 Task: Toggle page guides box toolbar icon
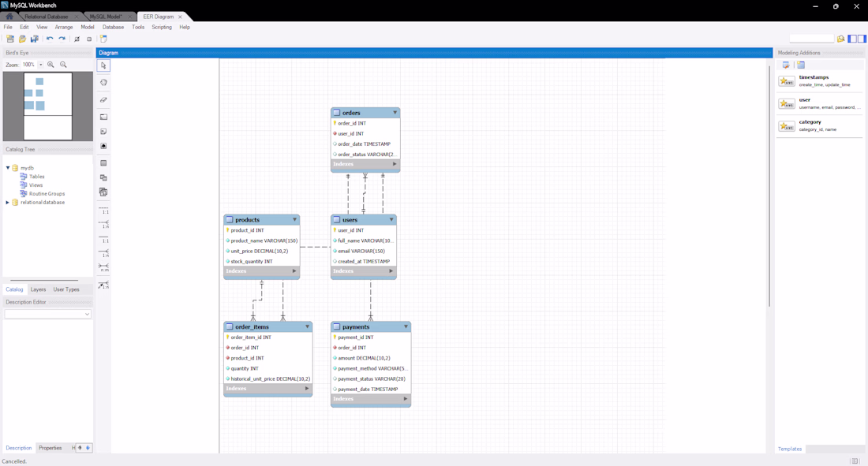89,39
